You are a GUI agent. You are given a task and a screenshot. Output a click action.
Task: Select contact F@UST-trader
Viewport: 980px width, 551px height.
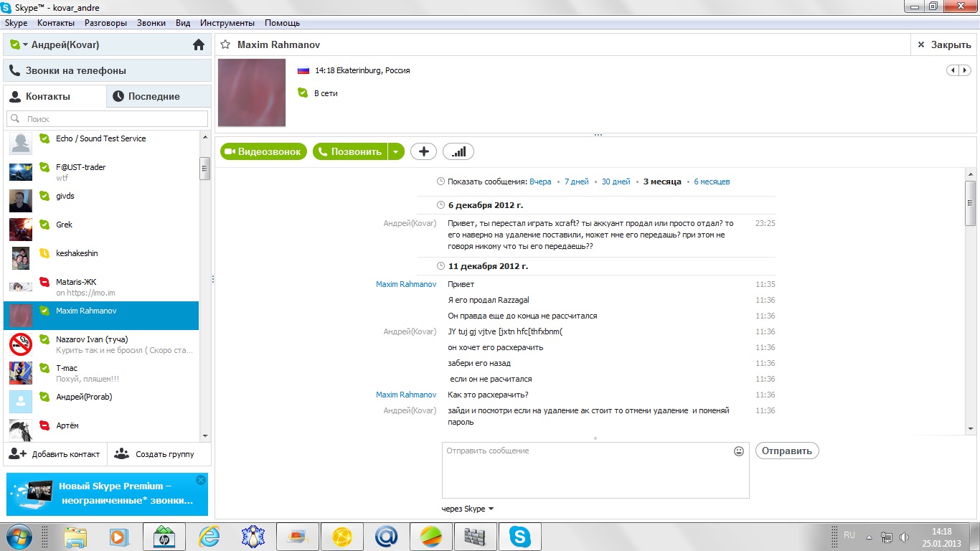point(101,172)
